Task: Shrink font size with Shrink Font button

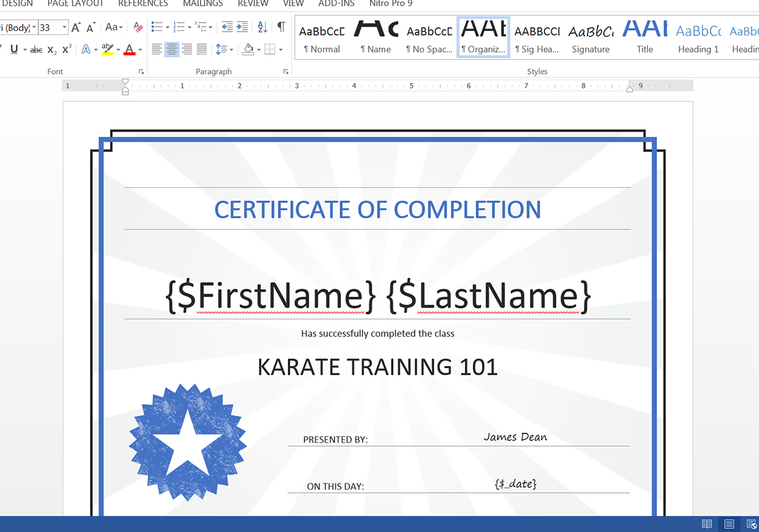Action: [x=90, y=27]
